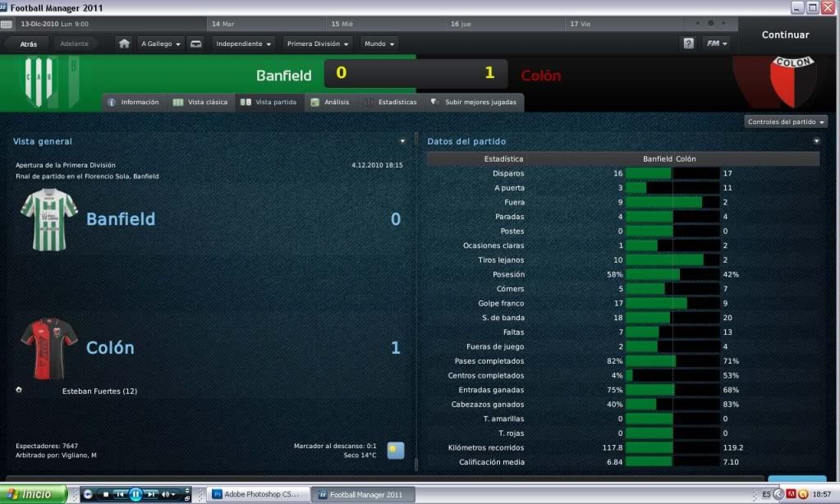Expand Controles del partido dropdown
Viewport: 840px width, 504px height.
coord(786,122)
